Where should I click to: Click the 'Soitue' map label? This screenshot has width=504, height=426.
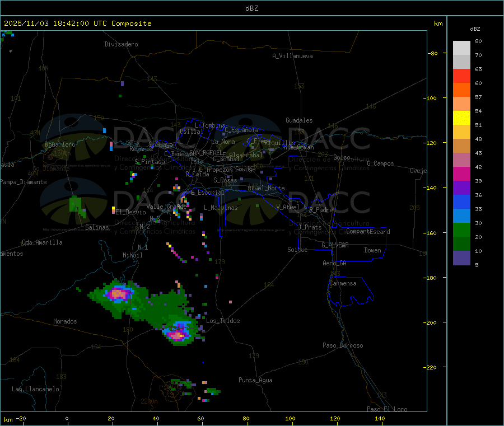click(297, 249)
